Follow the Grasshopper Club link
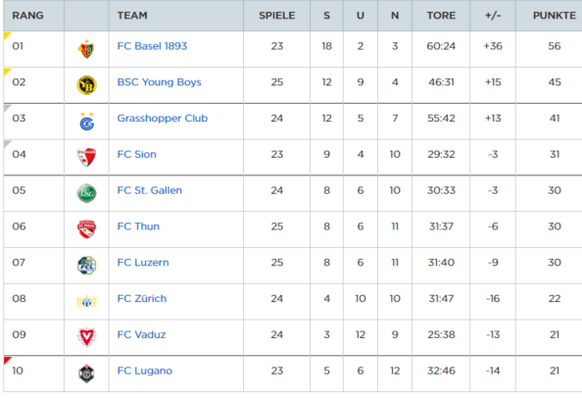This screenshot has height=398, width=582. [x=163, y=118]
